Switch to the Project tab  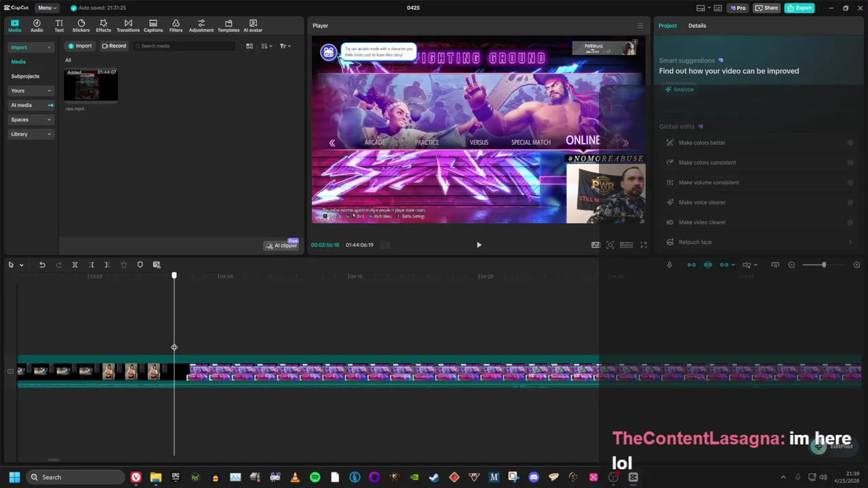tap(667, 26)
